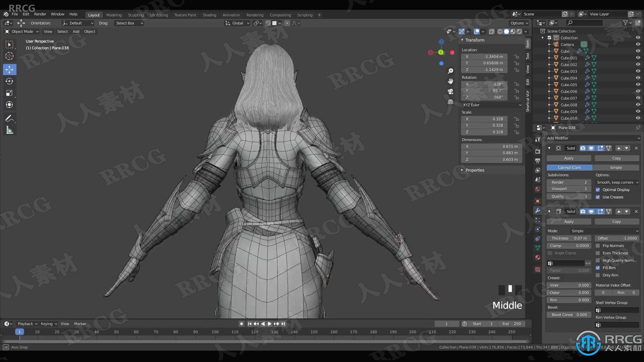Toggle Fill Rim checkbox

pos(598,268)
